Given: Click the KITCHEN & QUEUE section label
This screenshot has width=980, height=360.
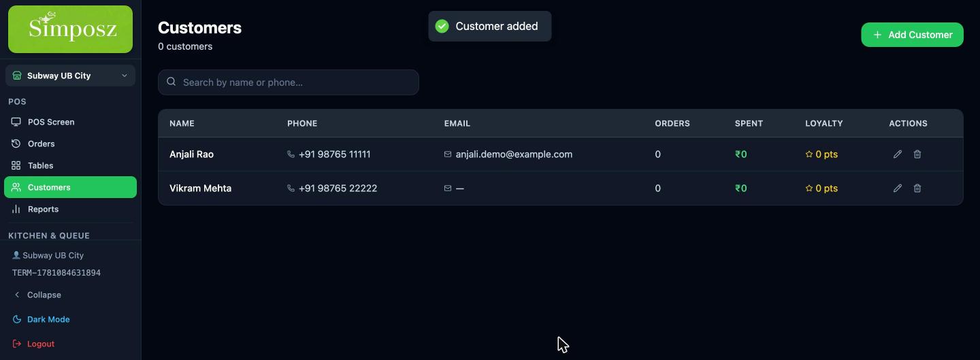Looking at the screenshot, I should click(x=49, y=235).
